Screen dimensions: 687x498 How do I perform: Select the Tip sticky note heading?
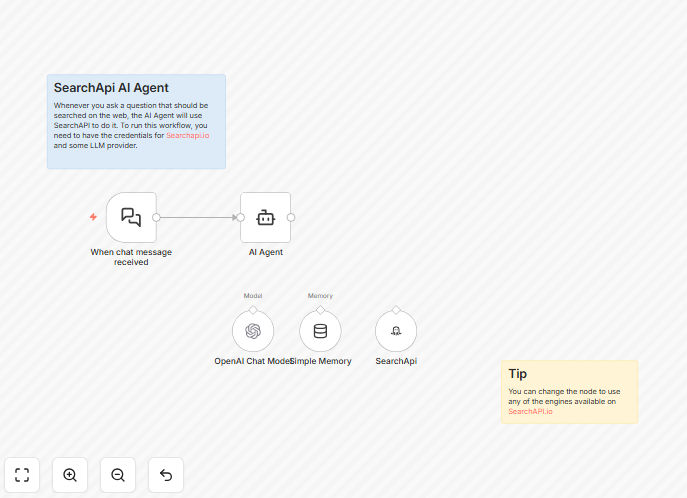tap(517, 374)
